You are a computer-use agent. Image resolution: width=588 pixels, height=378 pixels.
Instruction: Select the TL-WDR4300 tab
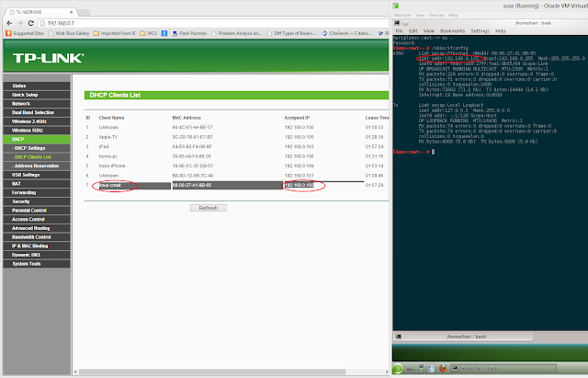pyautogui.click(x=40, y=12)
